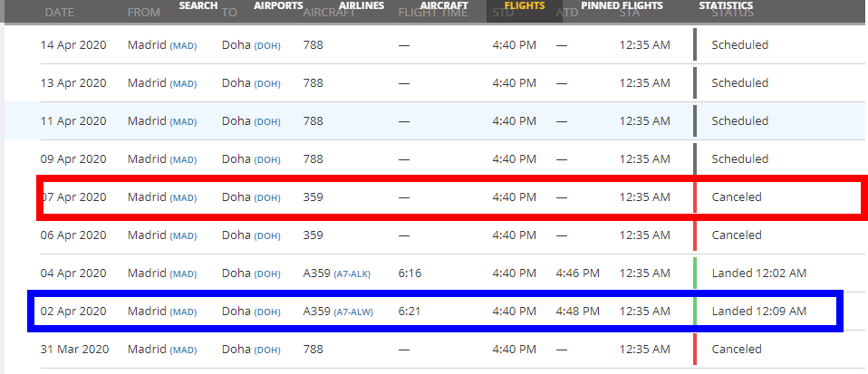Image resolution: width=868 pixels, height=374 pixels.
Task: Go to the AIRLINES section
Action: [362, 5]
